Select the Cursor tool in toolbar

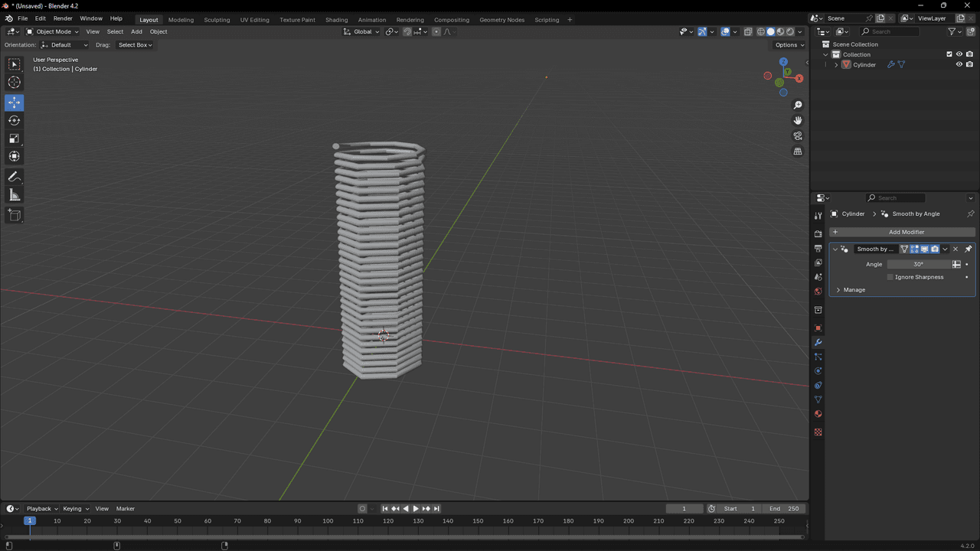coord(14,83)
